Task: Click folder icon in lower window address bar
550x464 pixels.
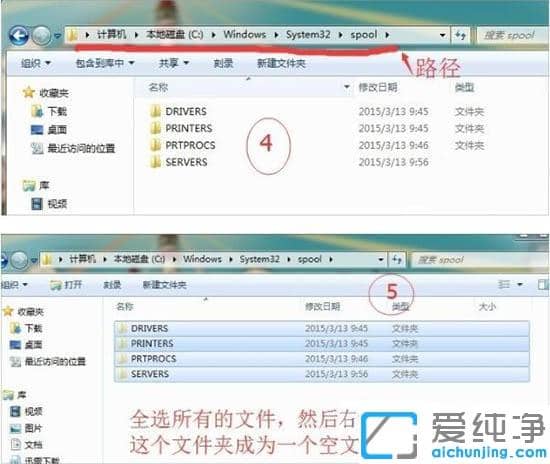Action: [47, 260]
